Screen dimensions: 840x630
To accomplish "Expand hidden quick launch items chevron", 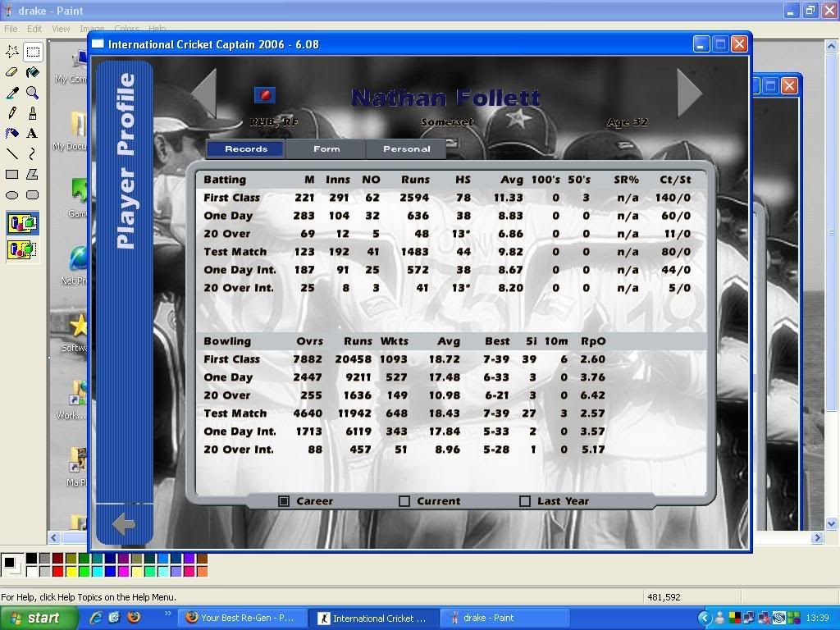I will pos(167,613).
